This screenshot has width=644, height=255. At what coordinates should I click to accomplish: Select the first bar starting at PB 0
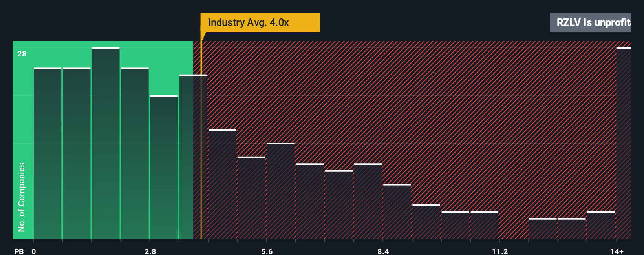[x=48, y=153]
